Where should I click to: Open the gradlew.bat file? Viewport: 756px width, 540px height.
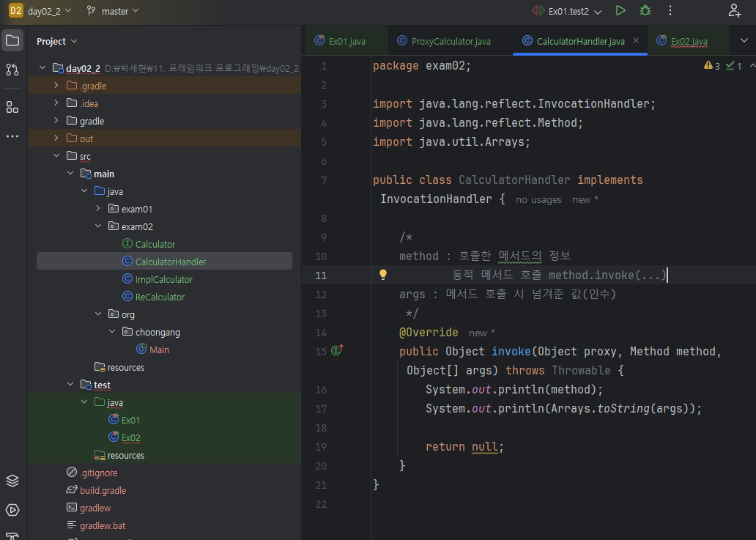click(96, 525)
